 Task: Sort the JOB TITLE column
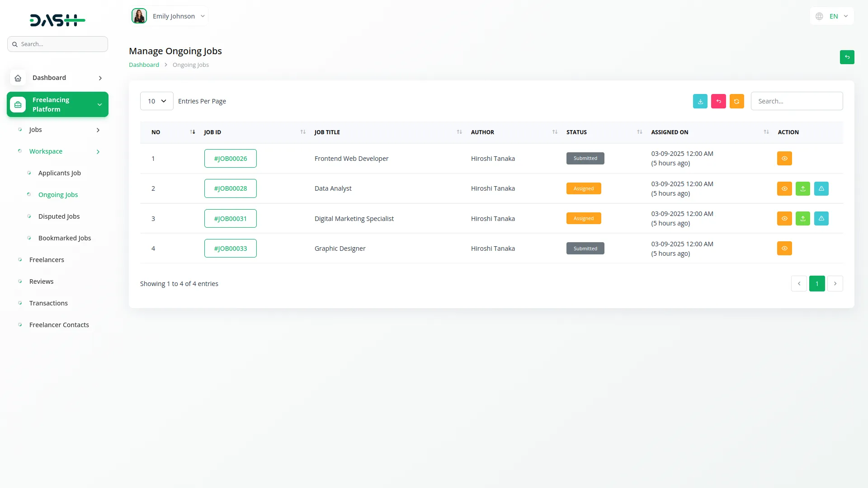(459, 132)
